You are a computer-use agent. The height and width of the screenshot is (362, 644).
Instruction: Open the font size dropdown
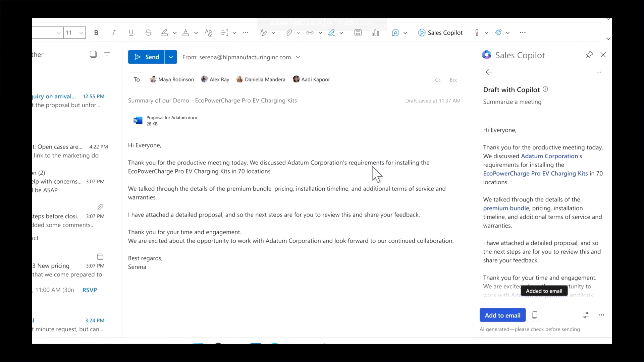pyautogui.click(x=81, y=33)
